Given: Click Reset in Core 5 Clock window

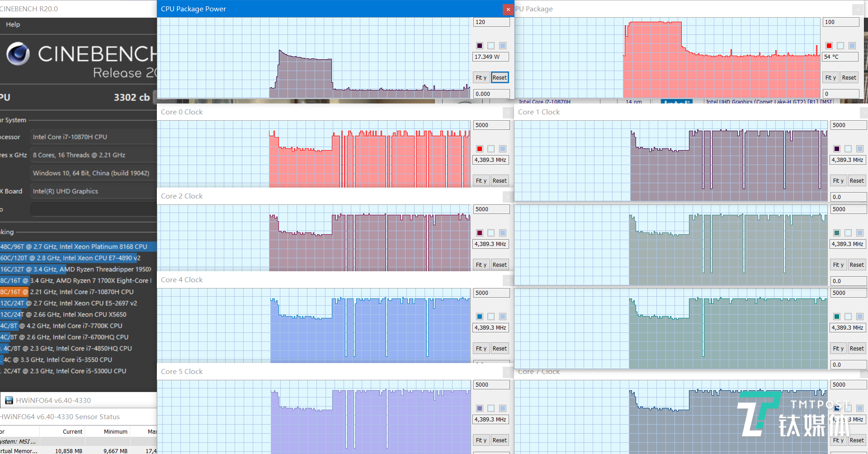Looking at the screenshot, I should click(x=500, y=440).
